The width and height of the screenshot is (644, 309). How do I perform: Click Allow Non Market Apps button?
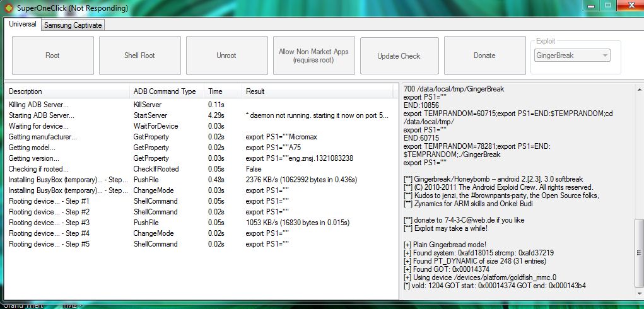pos(313,55)
